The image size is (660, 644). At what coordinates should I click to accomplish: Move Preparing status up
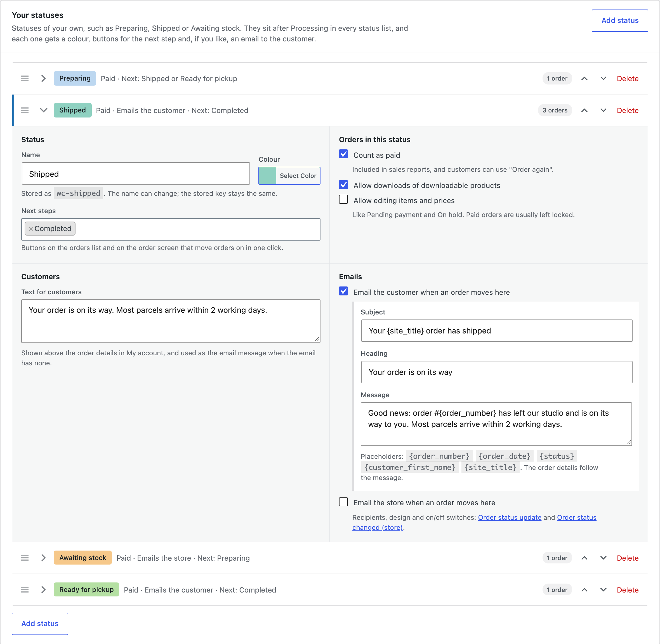[584, 78]
